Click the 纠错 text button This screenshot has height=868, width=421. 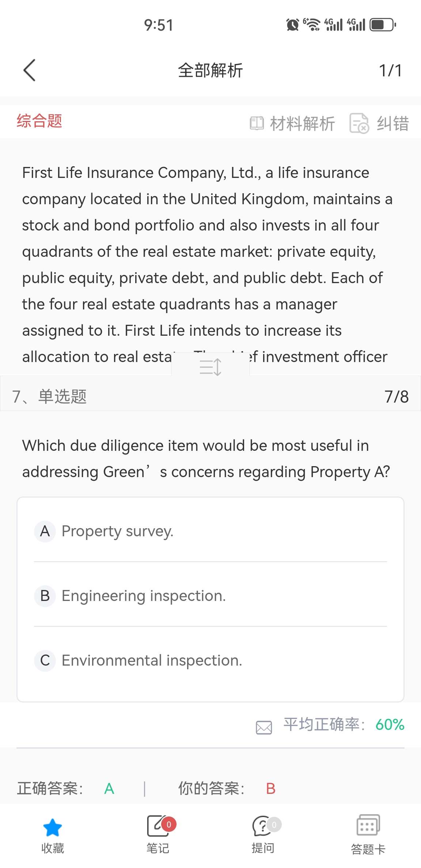coord(393,123)
